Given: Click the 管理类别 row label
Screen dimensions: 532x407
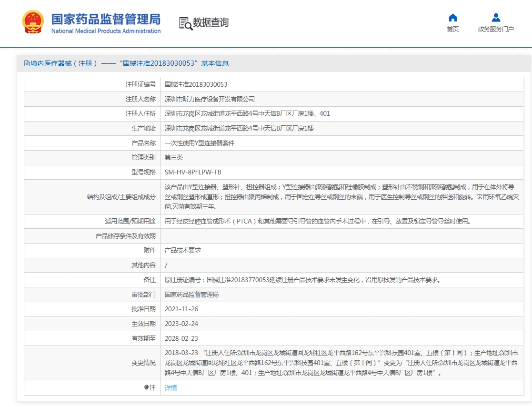Looking at the screenshot, I should 143,157.
